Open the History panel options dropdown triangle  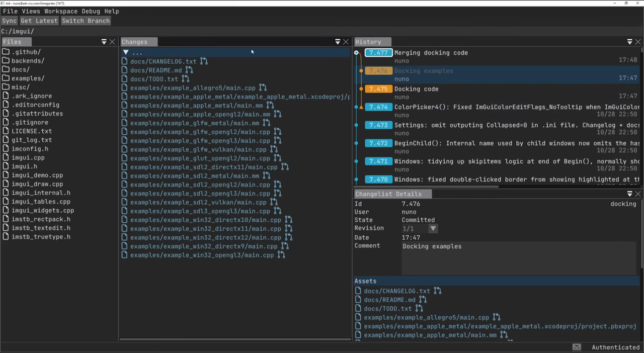(629, 42)
